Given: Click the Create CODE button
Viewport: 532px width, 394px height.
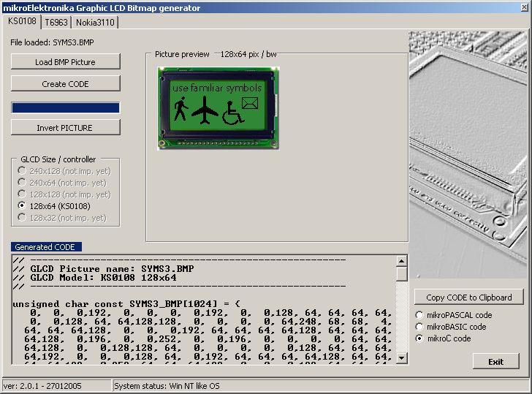Looking at the screenshot, I should pyautogui.click(x=66, y=83).
